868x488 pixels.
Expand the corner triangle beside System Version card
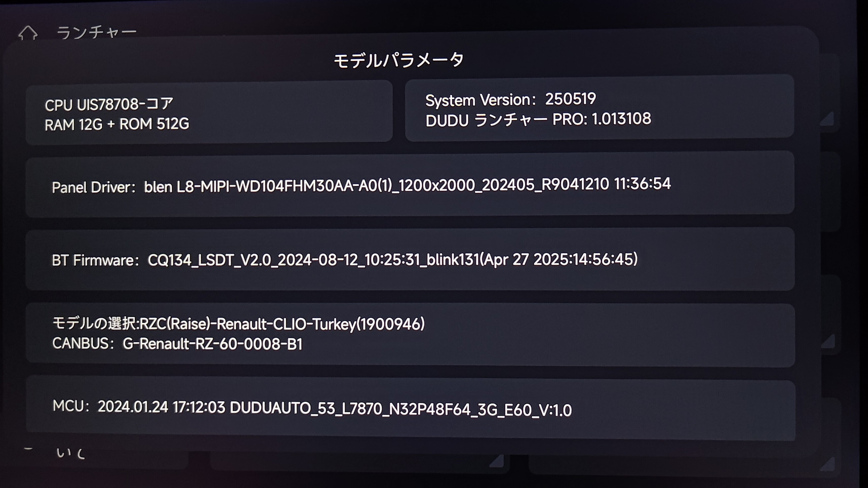click(828, 119)
